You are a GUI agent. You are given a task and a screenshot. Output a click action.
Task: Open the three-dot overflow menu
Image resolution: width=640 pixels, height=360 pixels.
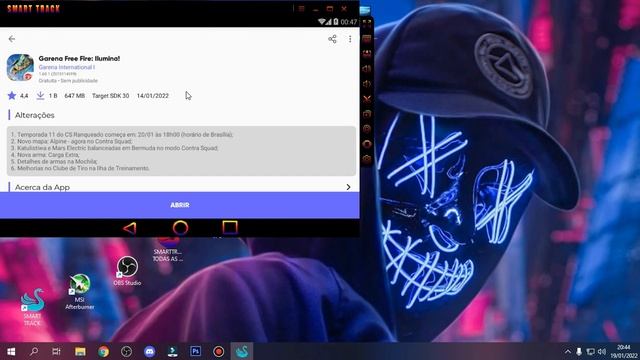(x=350, y=39)
